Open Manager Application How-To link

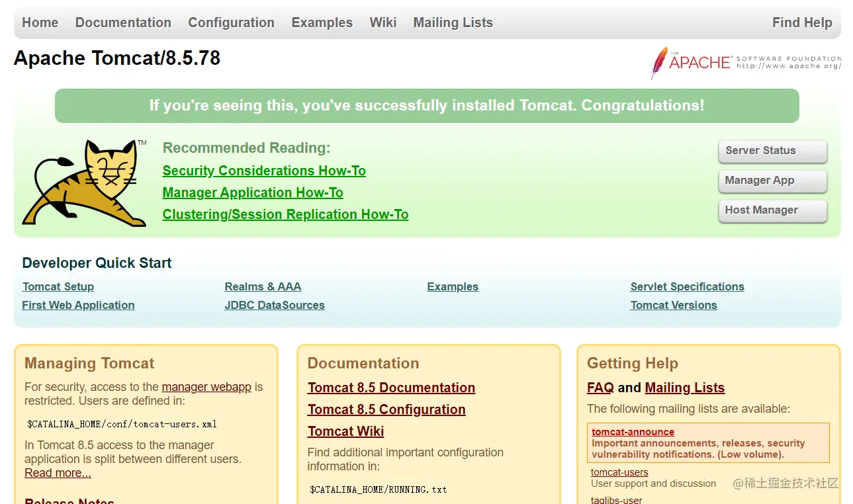point(253,192)
